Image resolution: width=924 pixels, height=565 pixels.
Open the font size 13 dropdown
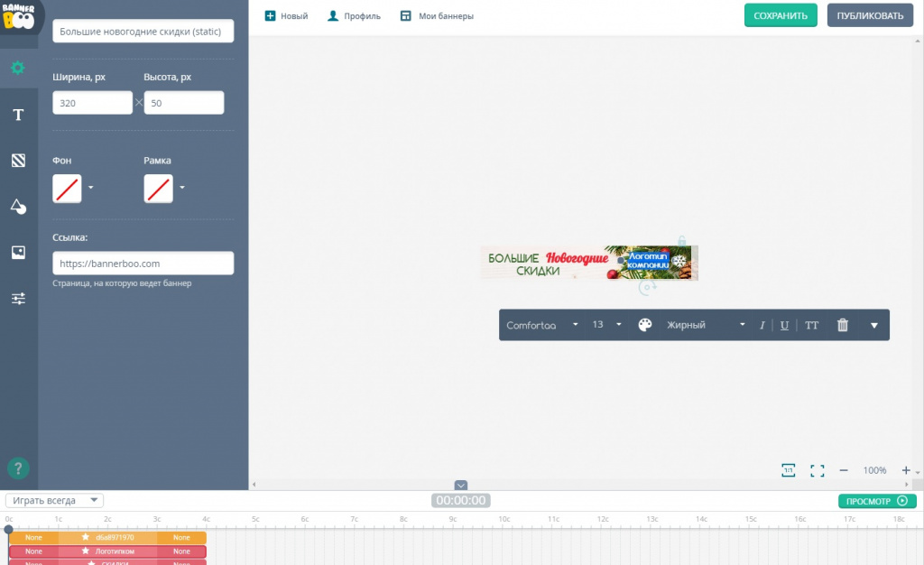pyautogui.click(x=607, y=325)
